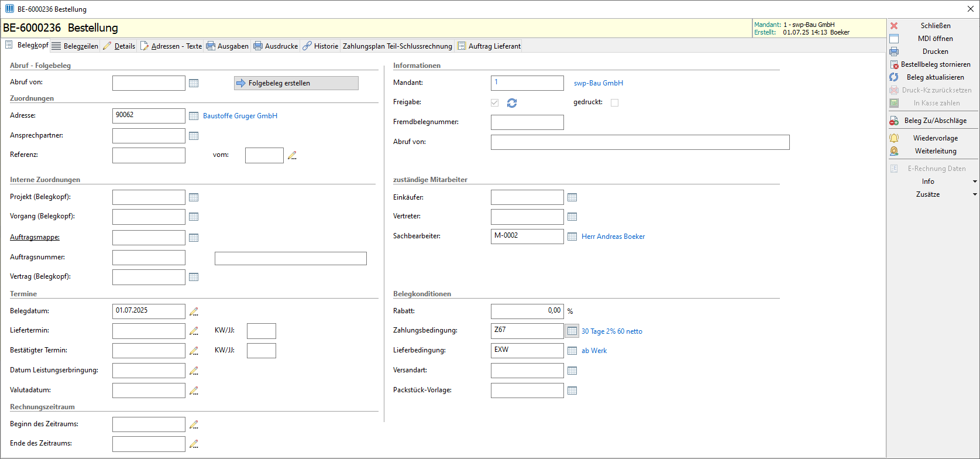Viewport: 980px width, 459px height.
Task: Focus the Auftragsnummer input field
Action: 149,258
